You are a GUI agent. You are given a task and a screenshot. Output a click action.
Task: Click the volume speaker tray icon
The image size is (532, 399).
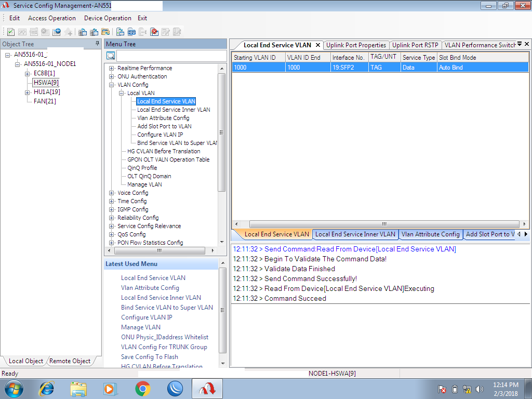pos(480,389)
